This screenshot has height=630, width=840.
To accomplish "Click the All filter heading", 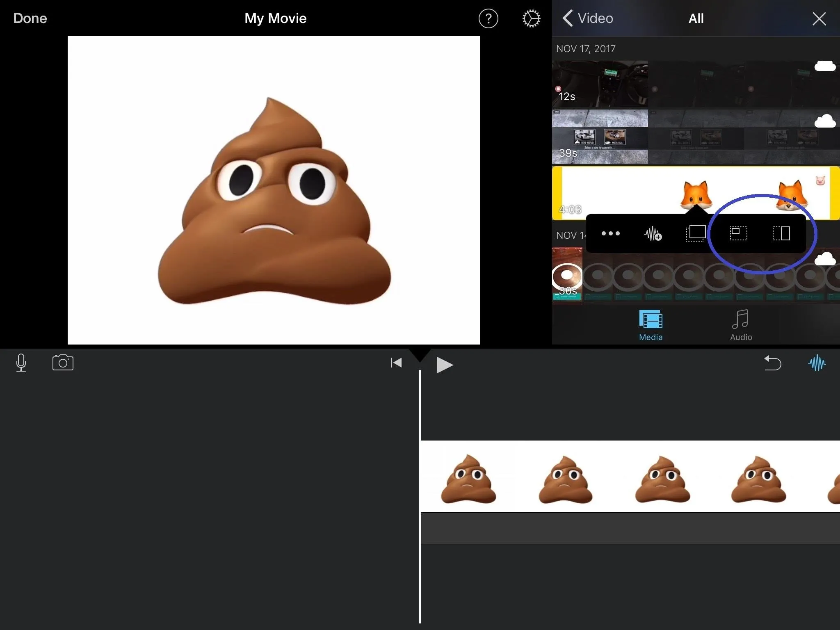I will [x=696, y=18].
